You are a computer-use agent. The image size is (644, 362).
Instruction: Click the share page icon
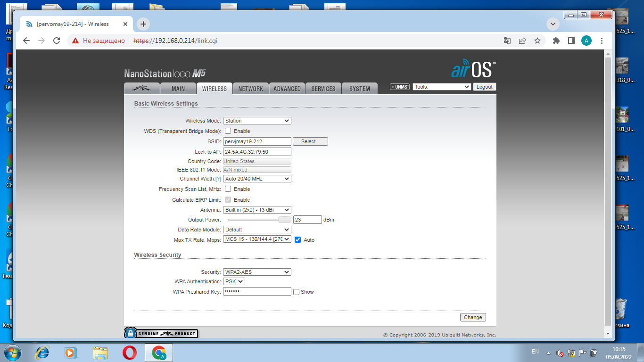click(522, 41)
